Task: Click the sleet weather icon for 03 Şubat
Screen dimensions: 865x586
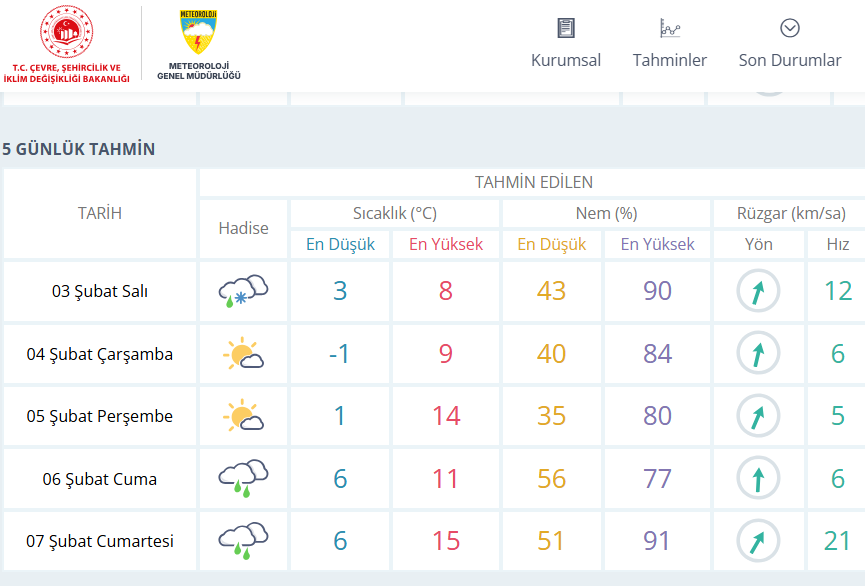Action: (x=243, y=291)
